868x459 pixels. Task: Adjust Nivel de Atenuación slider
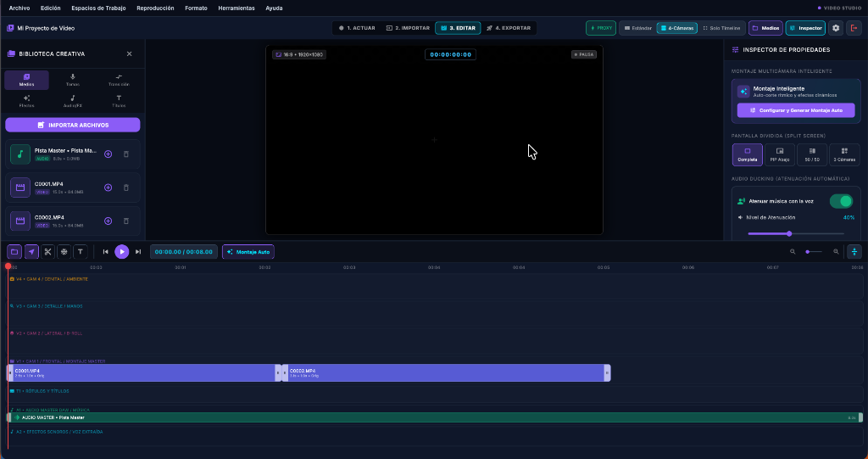point(796,233)
